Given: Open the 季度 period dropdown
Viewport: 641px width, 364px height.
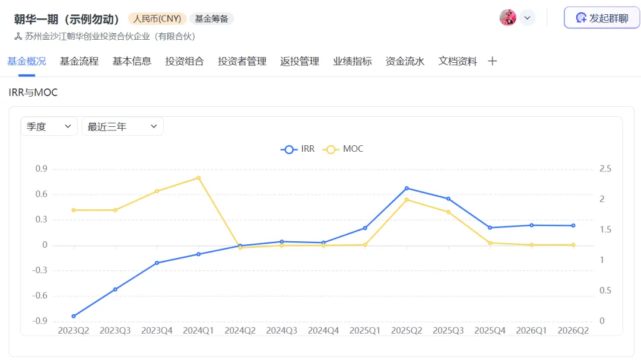Looking at the screenshot, I should (49, 126).
